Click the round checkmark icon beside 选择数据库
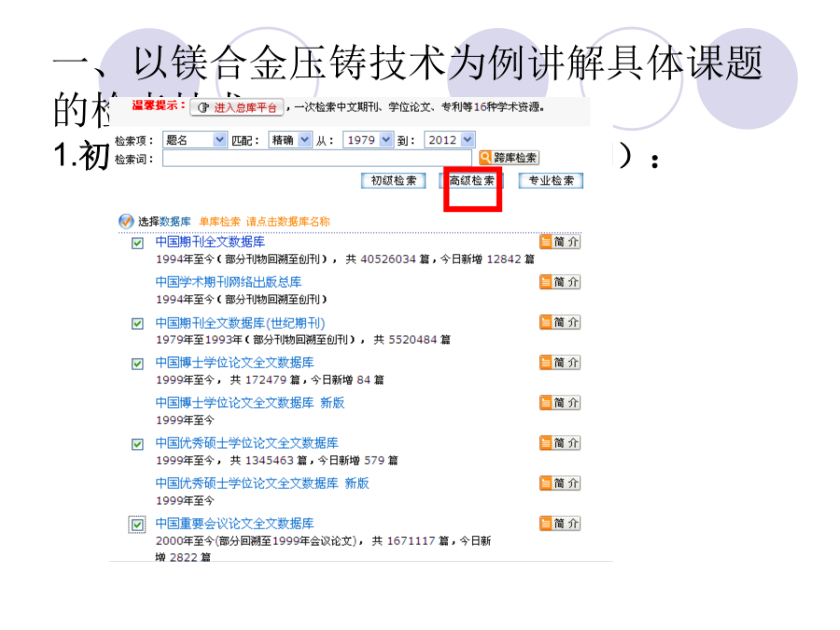840x630 pixels. coord(126,221)
